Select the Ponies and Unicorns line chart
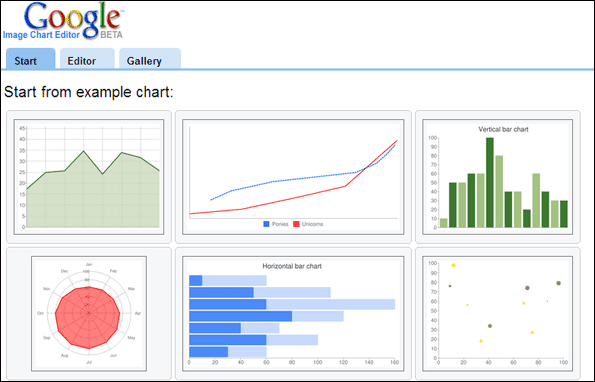Viewport: 595px width, 382px height. click(x=293, y=177)
